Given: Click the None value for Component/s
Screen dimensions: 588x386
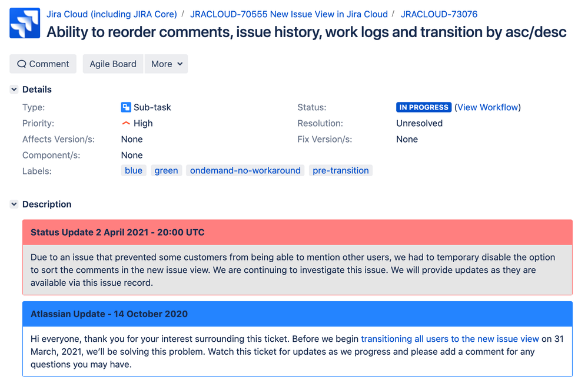Looking at the screenshot, I should (132, 155).
